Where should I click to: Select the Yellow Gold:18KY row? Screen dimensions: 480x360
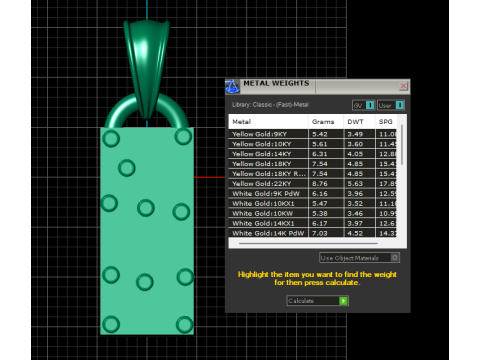(x=313, y=164)
